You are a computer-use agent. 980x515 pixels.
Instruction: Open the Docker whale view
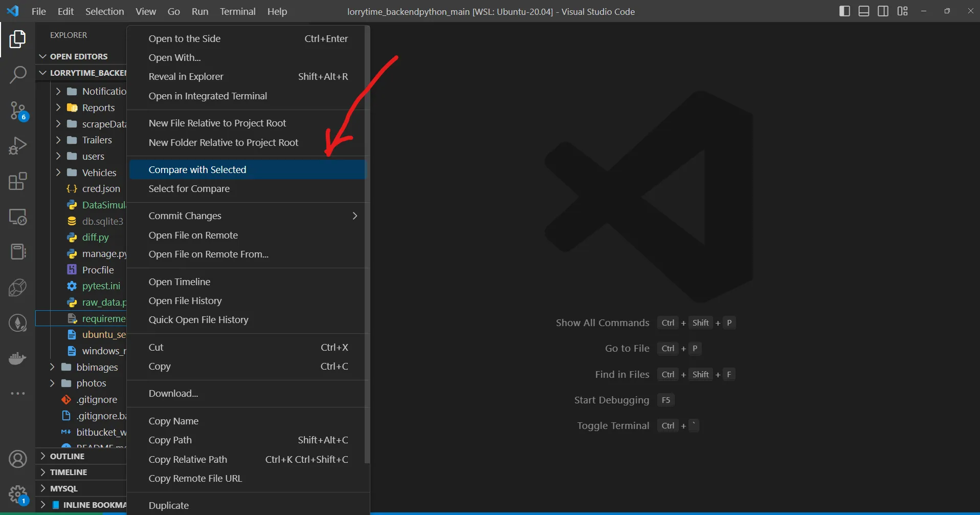pyautogui.click(x=17, y=358)
